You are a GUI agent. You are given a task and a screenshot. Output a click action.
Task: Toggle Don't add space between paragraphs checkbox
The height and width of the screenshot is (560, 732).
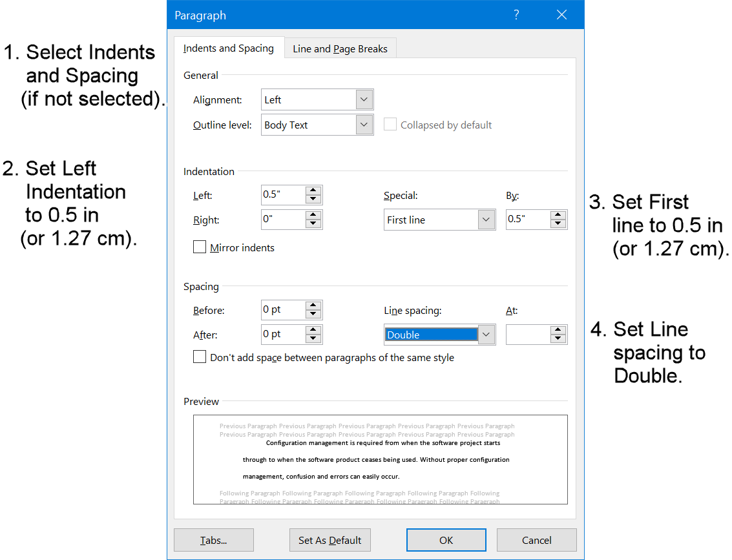200,357
